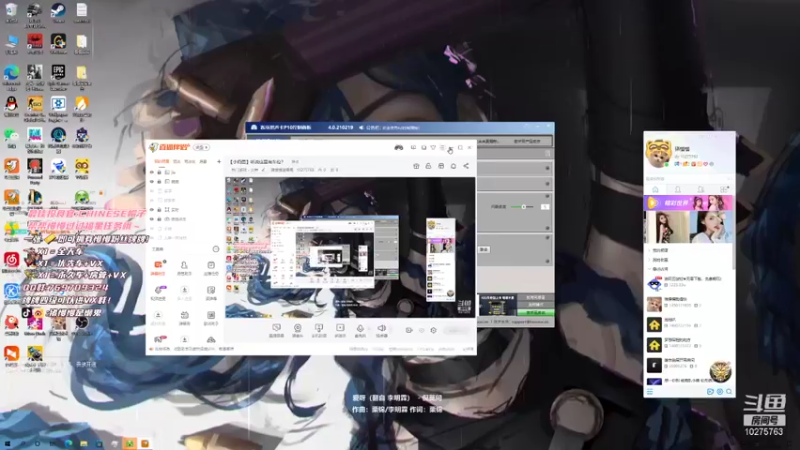
Task: Click the microphone icon below the stream preview
Action: click(x=360, y=330)
